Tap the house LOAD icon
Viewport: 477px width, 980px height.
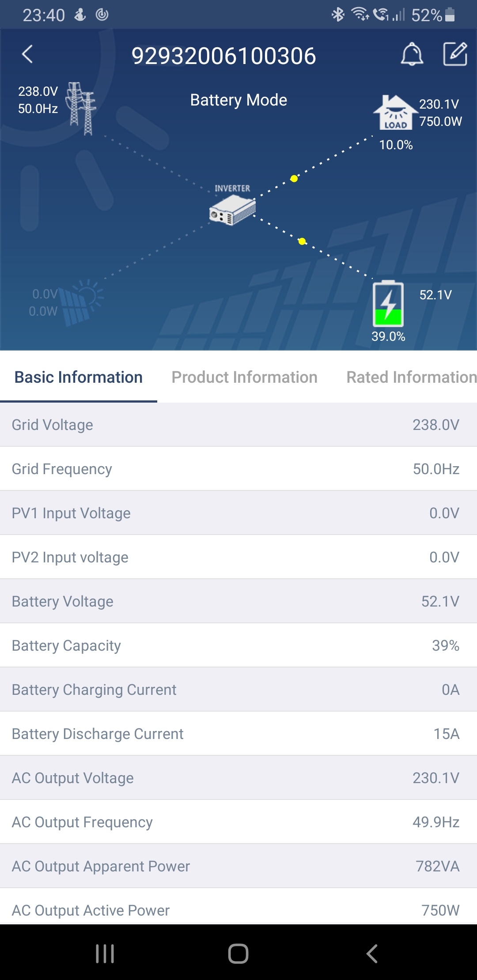pos(395,113)
